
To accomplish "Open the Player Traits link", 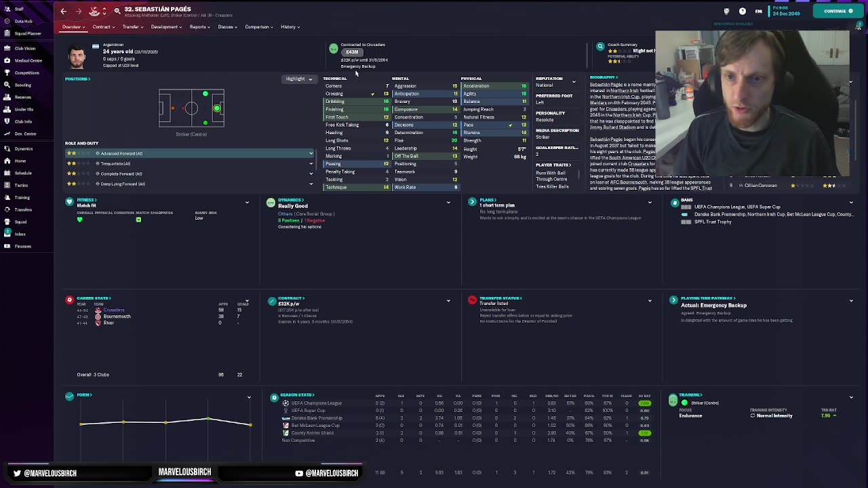I will click(553, 165).
